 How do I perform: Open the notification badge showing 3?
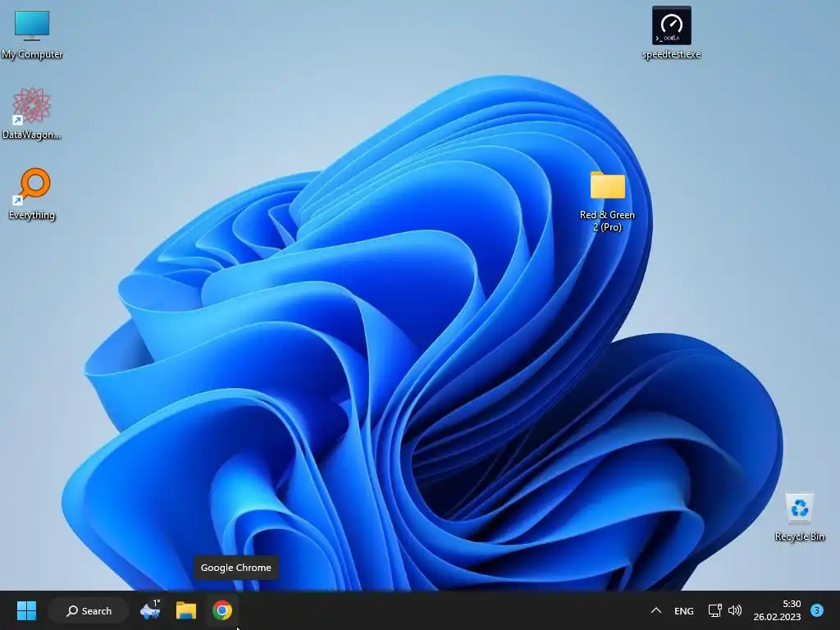coord(816,610)
